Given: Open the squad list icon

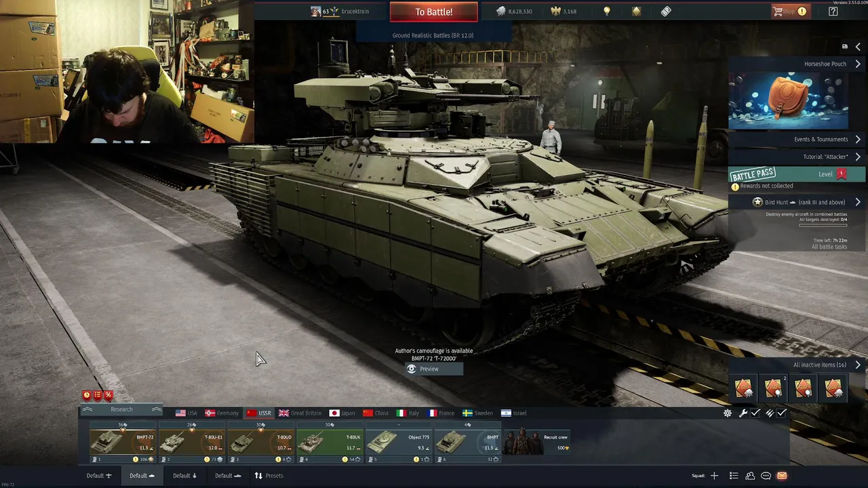Looking at the screenshot, I should click(x=734, y=476).
